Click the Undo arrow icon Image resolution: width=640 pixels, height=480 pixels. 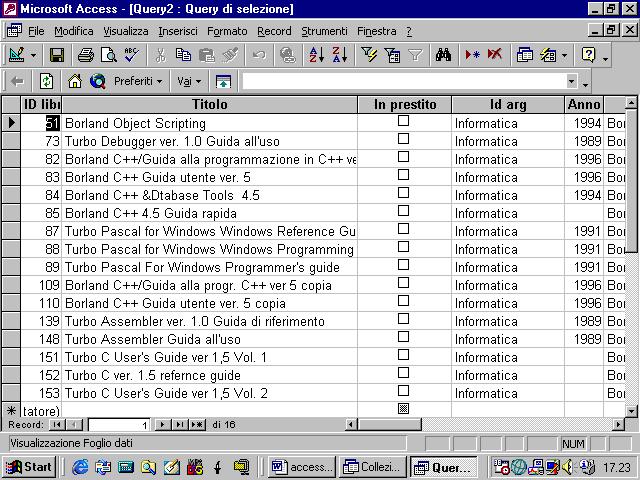click(259, 55)
